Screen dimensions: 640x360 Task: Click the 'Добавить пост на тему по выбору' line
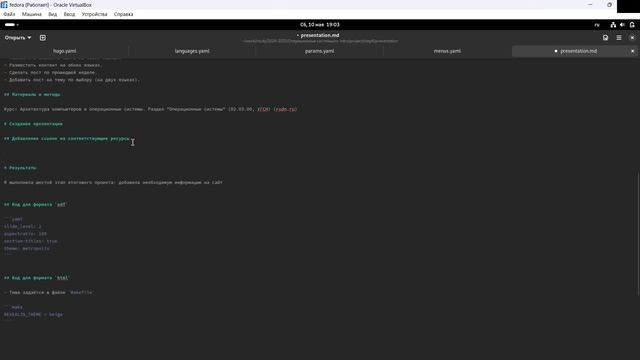tap(71, 80)
